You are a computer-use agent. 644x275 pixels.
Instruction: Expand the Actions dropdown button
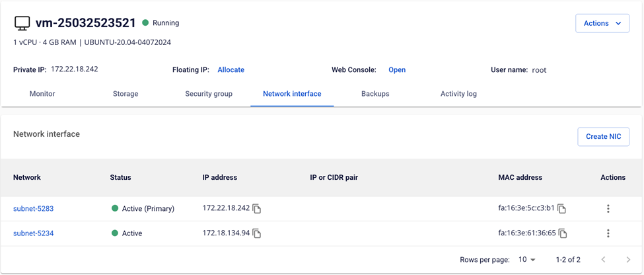602,23
